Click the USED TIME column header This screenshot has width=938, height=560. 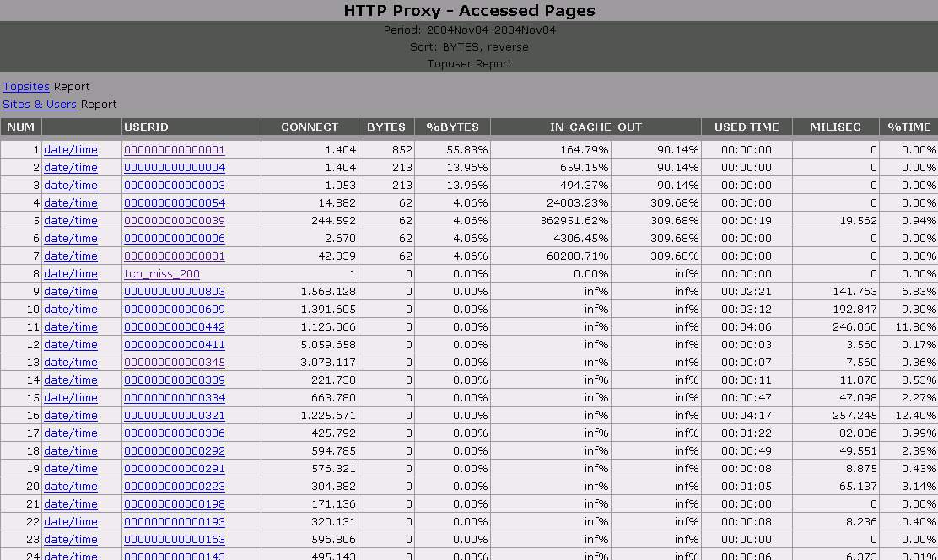coord(747,127)
